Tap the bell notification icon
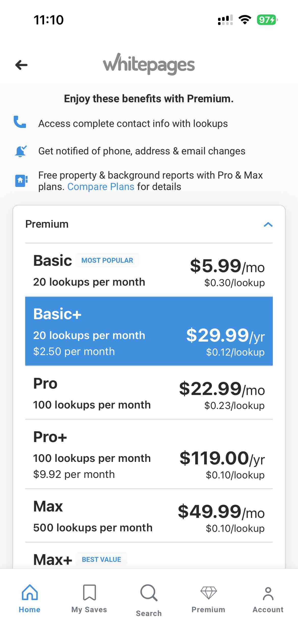The height and width of the screenshot is (644, 298). coord(20,151)
